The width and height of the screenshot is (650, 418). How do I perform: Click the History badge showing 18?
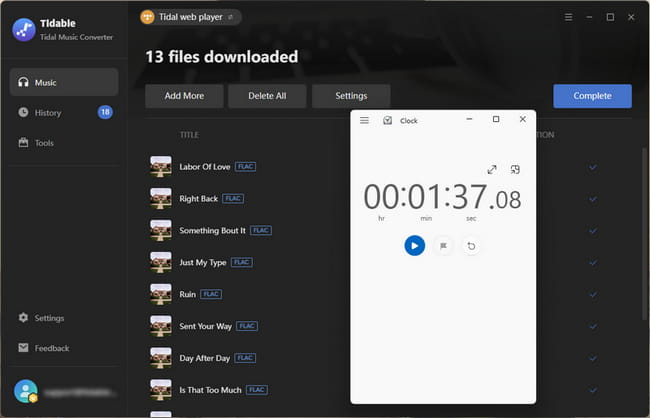tap(105, 112)
